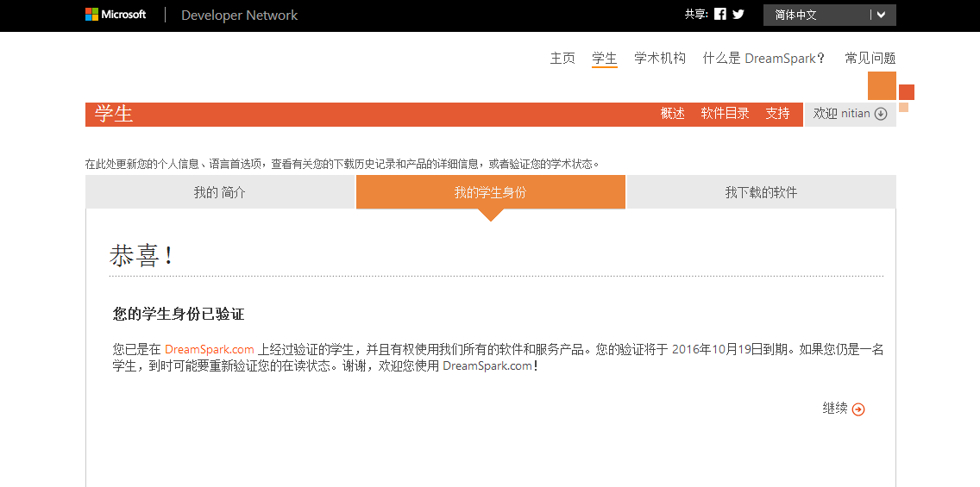The width and height of the screenshot is (980, 487).
Task: Click the 继续 link
Action: 835,409
